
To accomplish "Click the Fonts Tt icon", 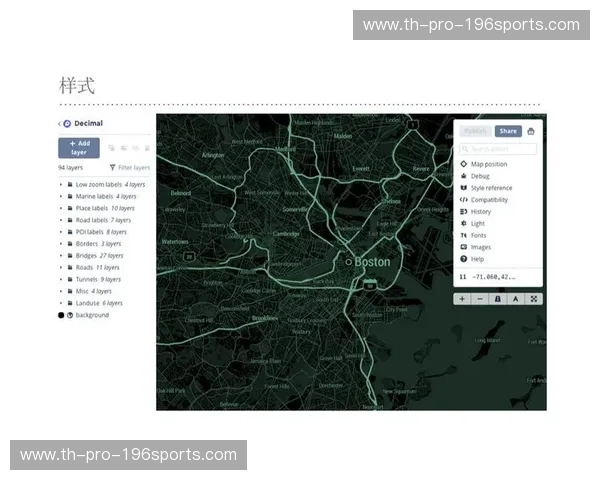I will (463, 235).
